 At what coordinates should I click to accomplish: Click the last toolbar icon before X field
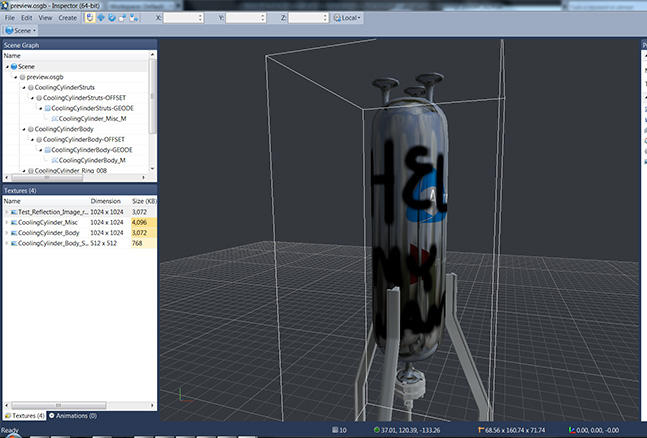tap(135, 18)
